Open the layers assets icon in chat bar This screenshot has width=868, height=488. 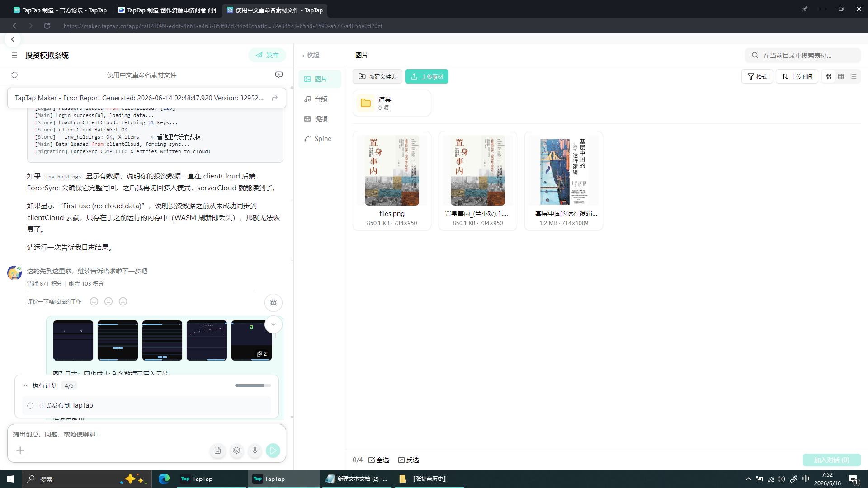pos(236,450)
